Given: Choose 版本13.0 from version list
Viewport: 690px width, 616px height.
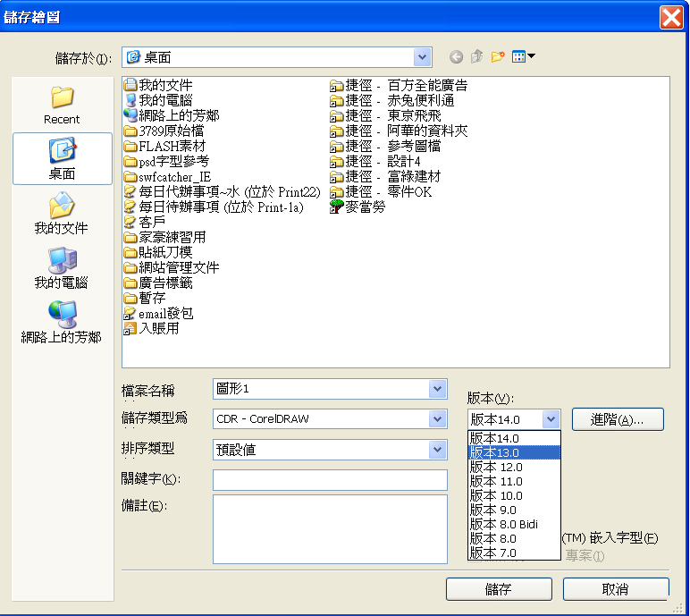Looking at the screenshot, I should click(x=514, y=452).
